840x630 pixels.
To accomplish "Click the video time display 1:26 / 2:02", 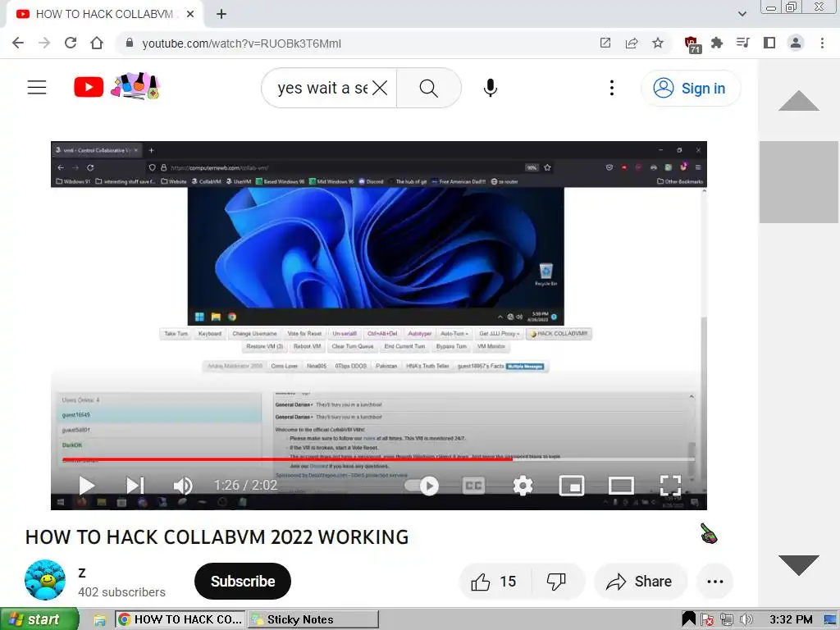I will (x=245, y=486).
